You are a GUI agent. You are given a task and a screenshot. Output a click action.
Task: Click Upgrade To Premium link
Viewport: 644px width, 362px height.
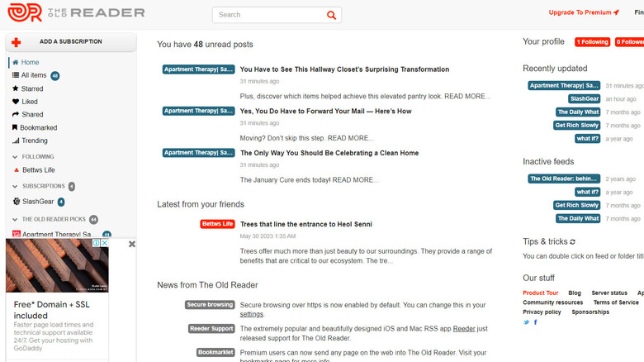(584, 12)
